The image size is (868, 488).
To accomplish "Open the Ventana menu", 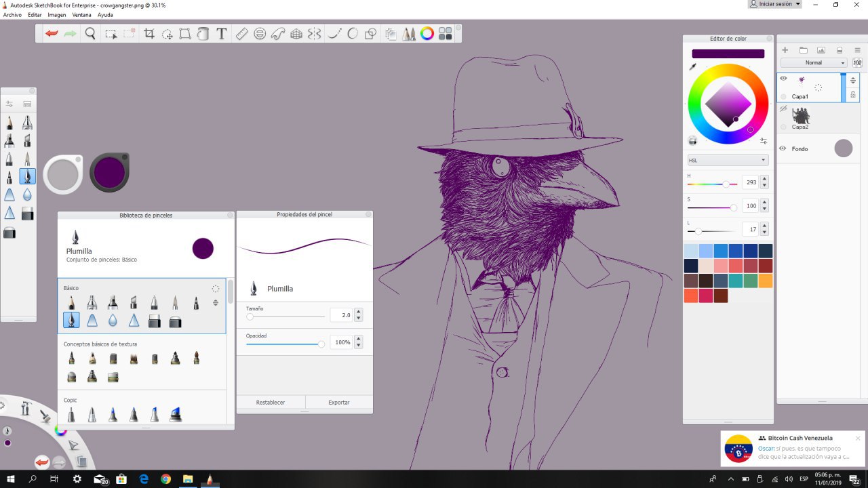I will point(82,14).
